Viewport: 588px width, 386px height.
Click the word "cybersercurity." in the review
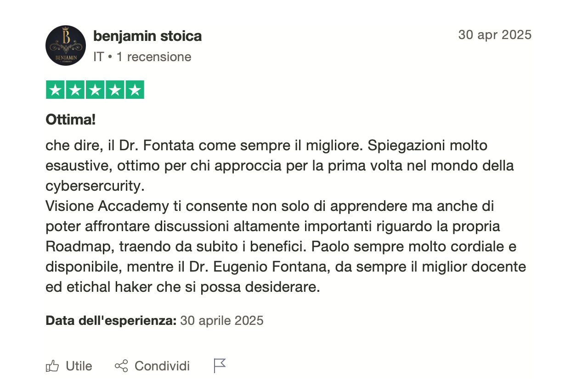coord(95,186)
